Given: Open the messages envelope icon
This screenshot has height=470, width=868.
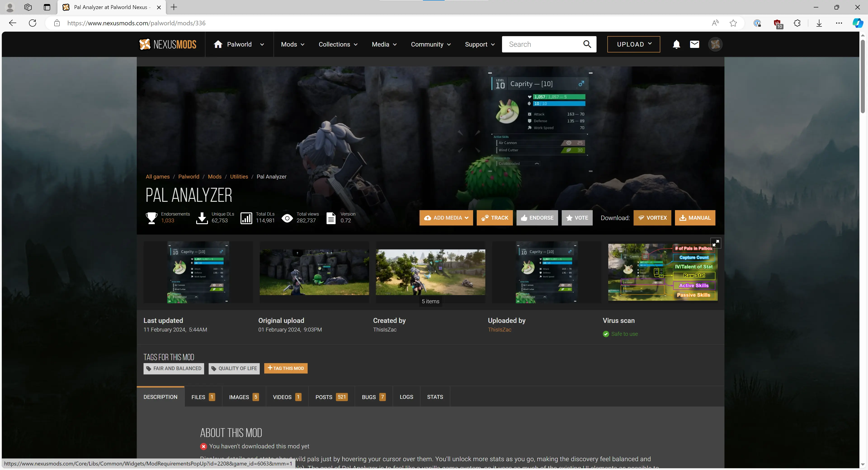Looking at the screenshot, I should point(694,44).
